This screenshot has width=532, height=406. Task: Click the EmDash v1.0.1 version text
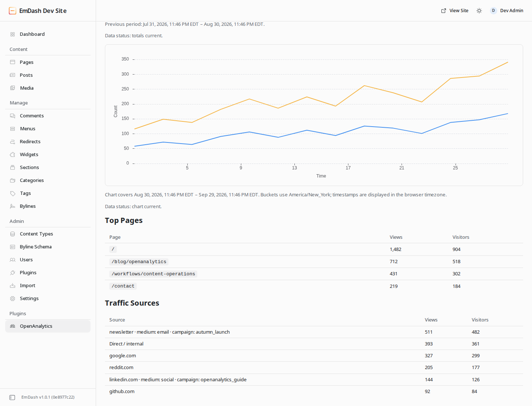pyautogui.click(x=48, y=398)
